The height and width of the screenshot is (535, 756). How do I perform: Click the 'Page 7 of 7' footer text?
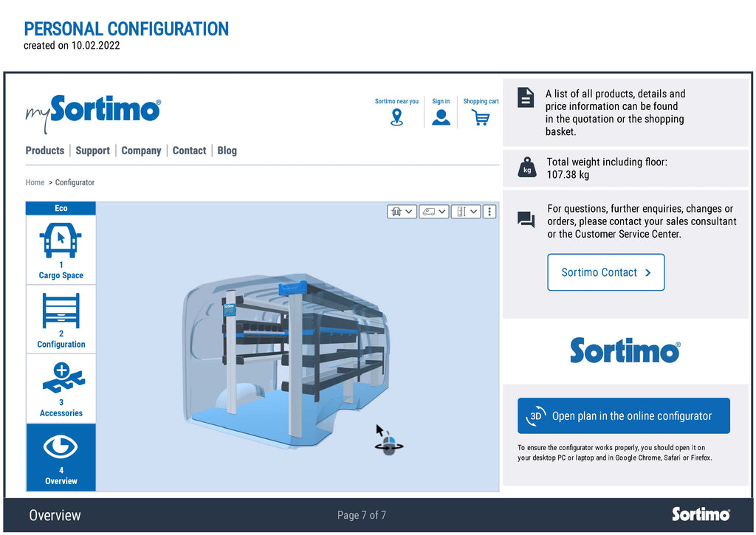362,515
